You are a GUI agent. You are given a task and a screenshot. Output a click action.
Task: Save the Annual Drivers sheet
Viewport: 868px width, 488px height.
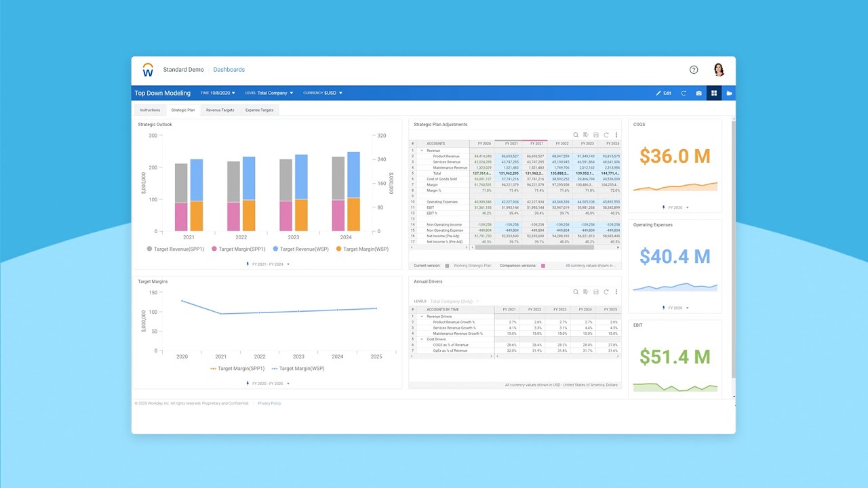click(x=596, y=292)
